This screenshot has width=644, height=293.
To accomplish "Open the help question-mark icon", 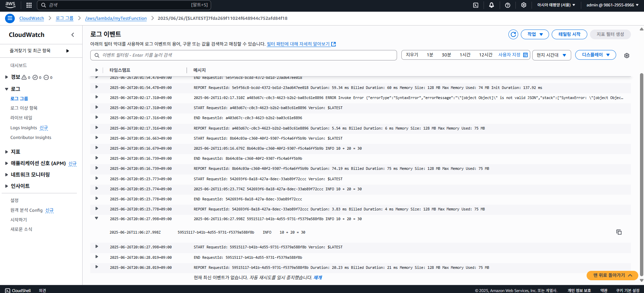I will pyautogui.click(x=507, y=5).
